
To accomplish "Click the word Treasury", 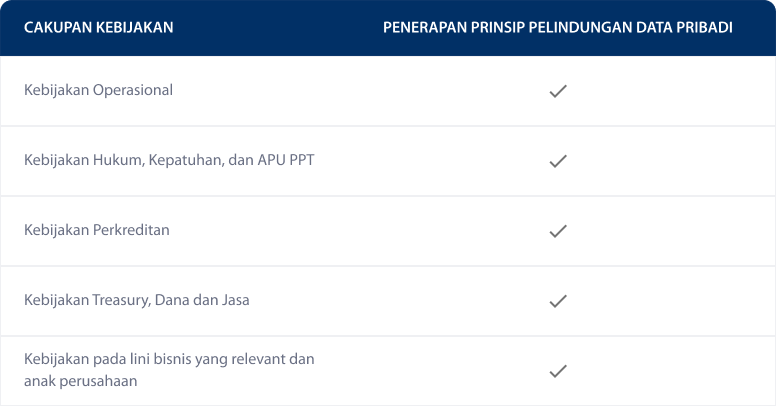I will (121, 301).
